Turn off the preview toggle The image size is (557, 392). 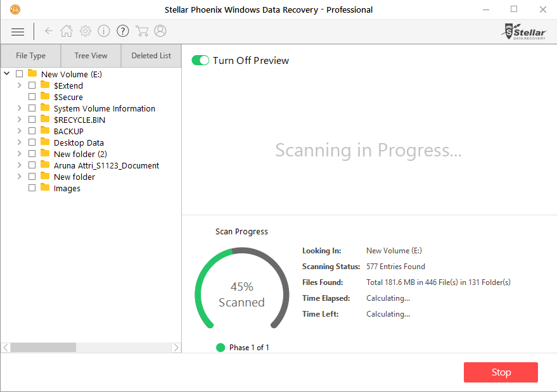(x=200, y=60)
